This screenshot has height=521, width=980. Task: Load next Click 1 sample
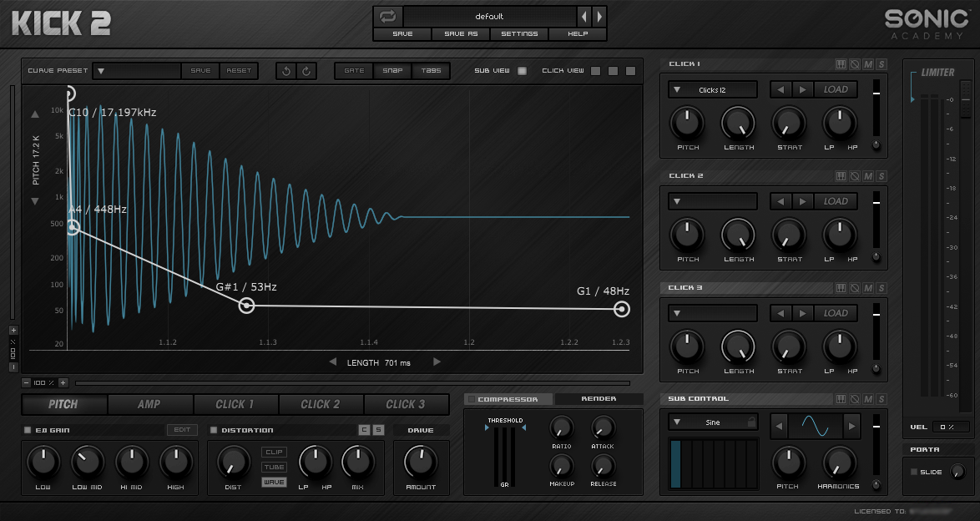[x=802, y=89]
